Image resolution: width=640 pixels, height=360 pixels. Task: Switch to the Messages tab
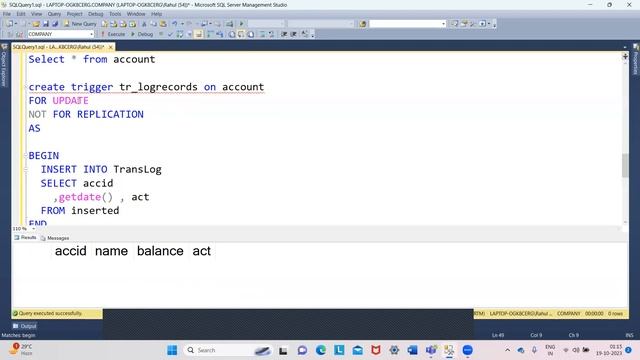pos(55,238)
